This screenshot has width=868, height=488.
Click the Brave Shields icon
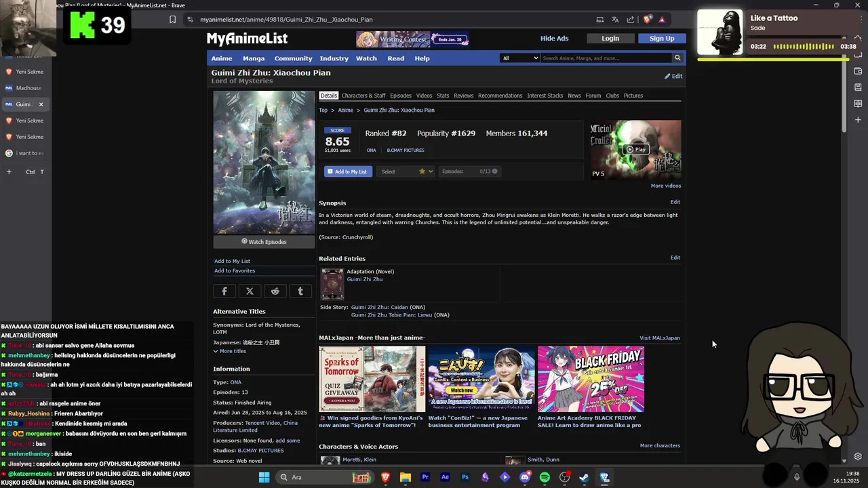pyautogui.click(x=647, y=20)
